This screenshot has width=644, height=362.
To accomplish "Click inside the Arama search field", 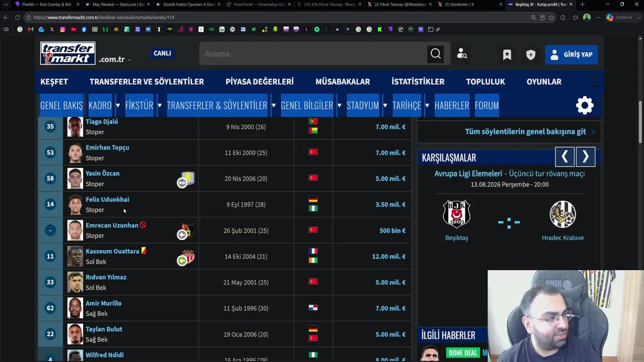I will click(x=313, y=54).
